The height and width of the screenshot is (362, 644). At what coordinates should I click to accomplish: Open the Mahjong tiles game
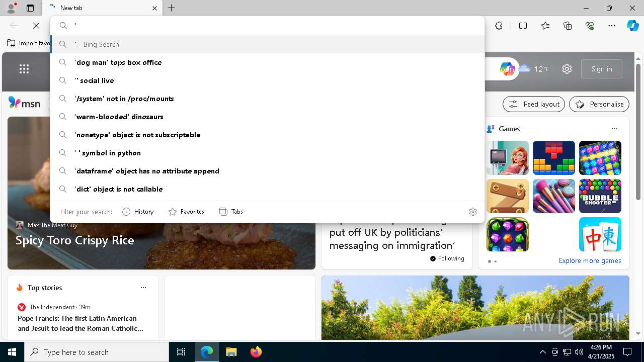[600, 234]
